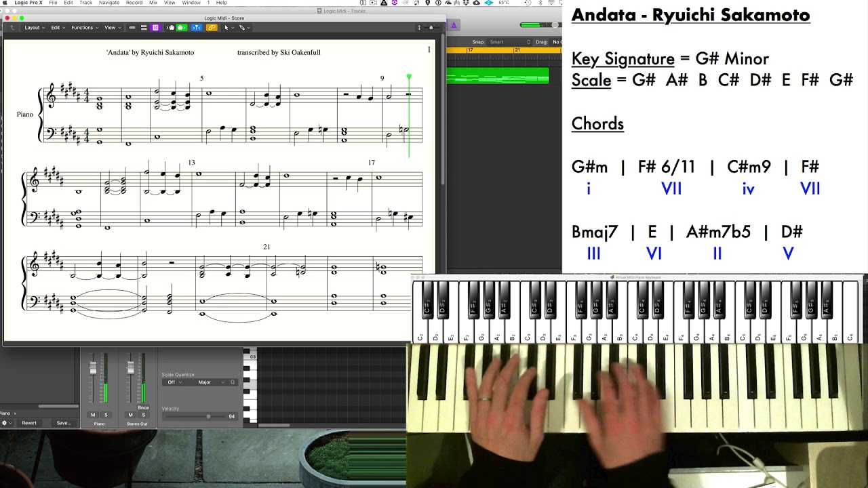Open the gear settings menu in library panel

6,423
